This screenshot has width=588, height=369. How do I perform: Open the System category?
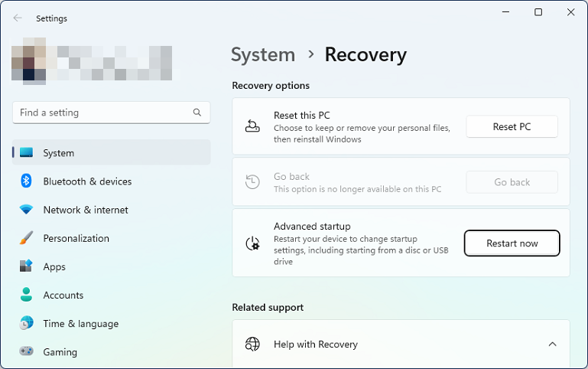112,152
